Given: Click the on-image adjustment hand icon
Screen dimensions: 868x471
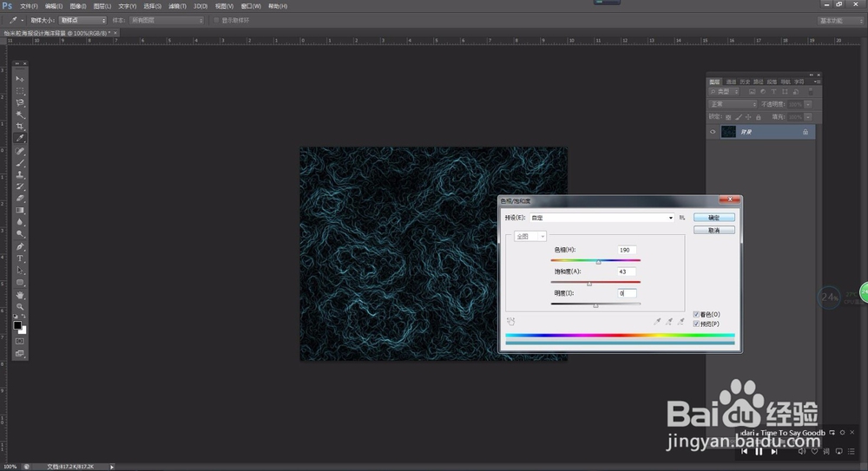Looking at the screenshot, I should click(x=511, y=321).
